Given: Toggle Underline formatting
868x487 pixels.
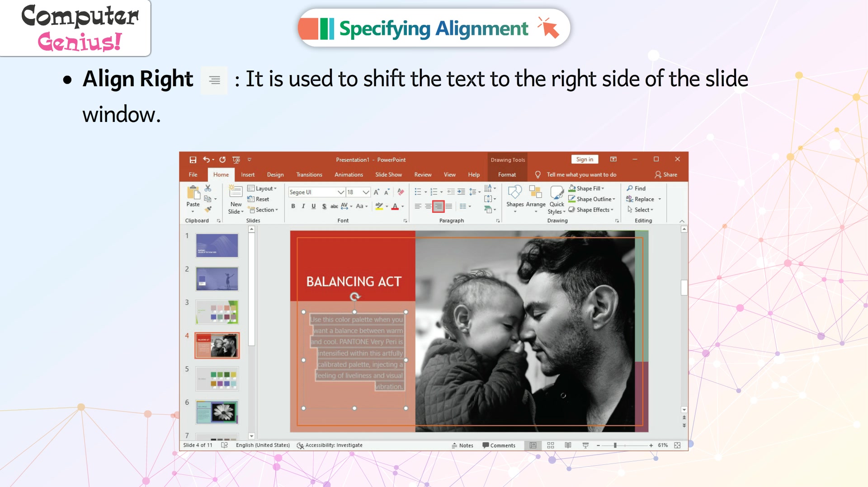Looking at the screenshot, I should [x=314, y=206].
